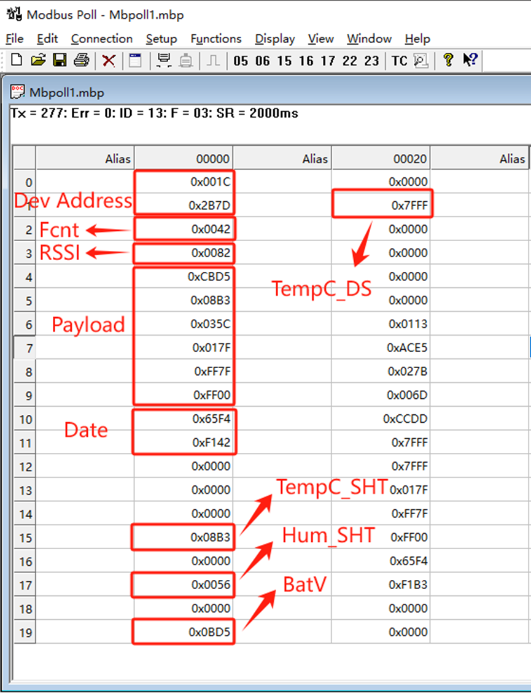Screen dimensions: 531x694
Task: Click the Print toolbar icon
Action: [81, 60]
